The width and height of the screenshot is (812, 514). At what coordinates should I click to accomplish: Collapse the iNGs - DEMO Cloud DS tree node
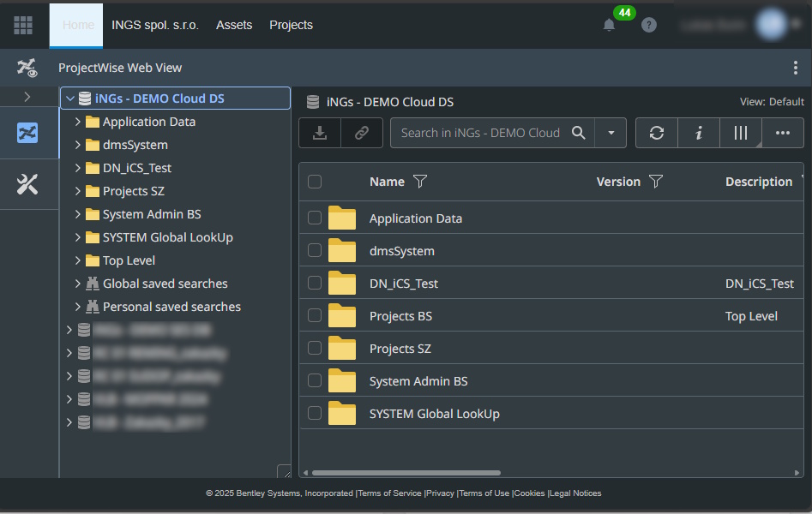(x=70, y=98)
